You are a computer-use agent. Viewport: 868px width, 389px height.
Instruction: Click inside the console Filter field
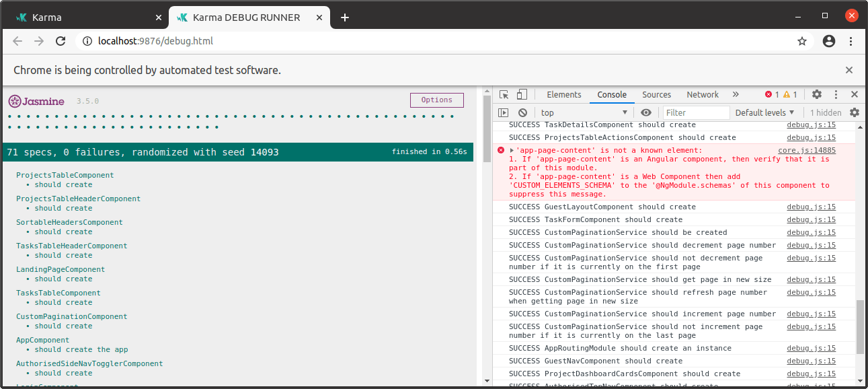696,112
